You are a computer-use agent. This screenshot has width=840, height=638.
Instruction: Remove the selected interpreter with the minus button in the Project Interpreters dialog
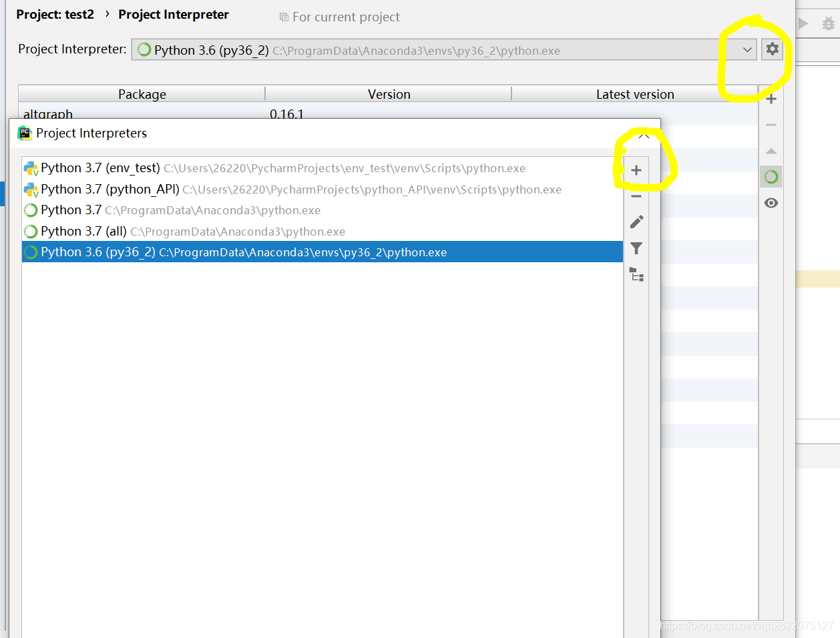(636, 196)
